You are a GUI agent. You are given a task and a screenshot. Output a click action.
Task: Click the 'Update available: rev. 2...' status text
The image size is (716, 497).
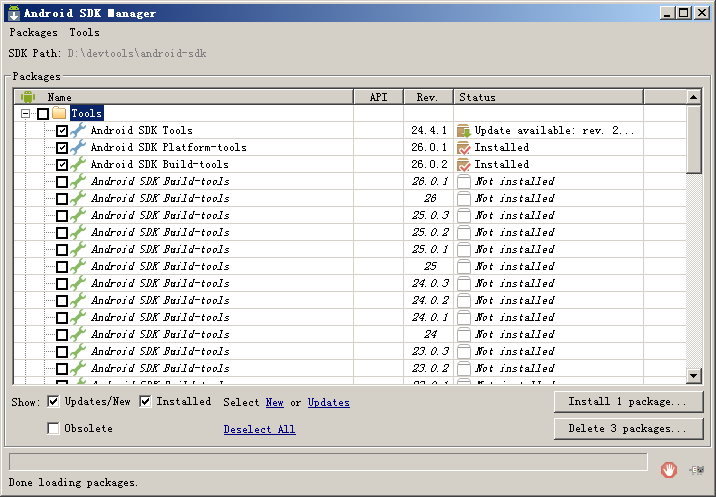[x=554, y=131]
